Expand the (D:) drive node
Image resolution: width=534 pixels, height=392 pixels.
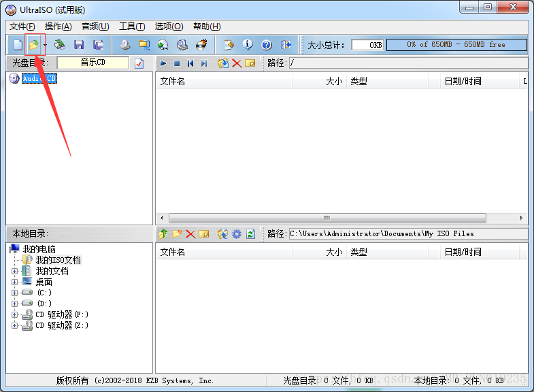(x=14, y=304)
